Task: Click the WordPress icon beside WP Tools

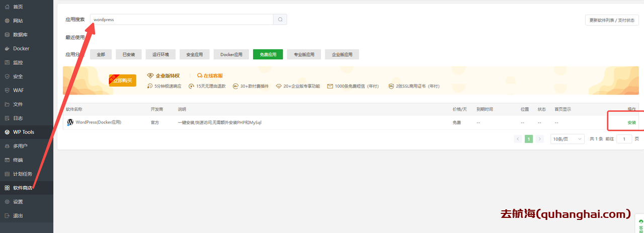Action: 7,132
